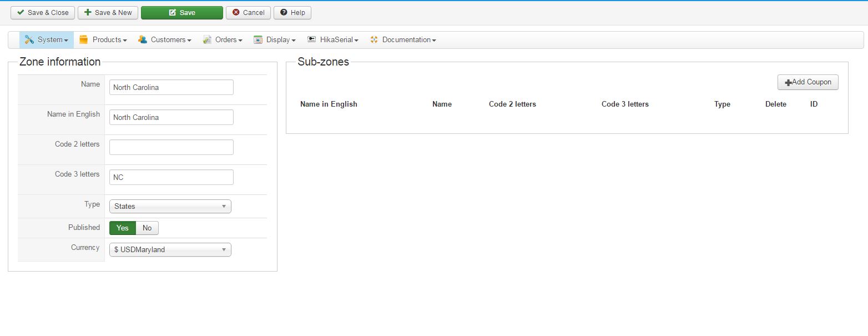
Task: Click the Customers people icon
Action: pyautogui.click(x=143, y=40)
